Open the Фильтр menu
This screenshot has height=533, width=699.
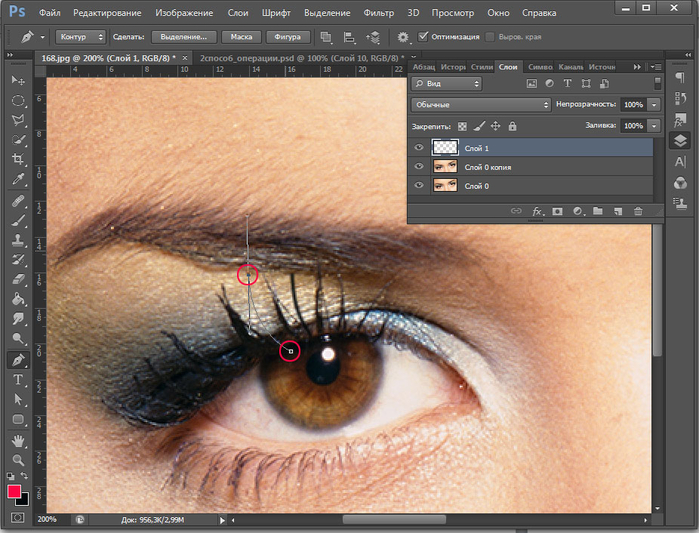coord(378,12)
